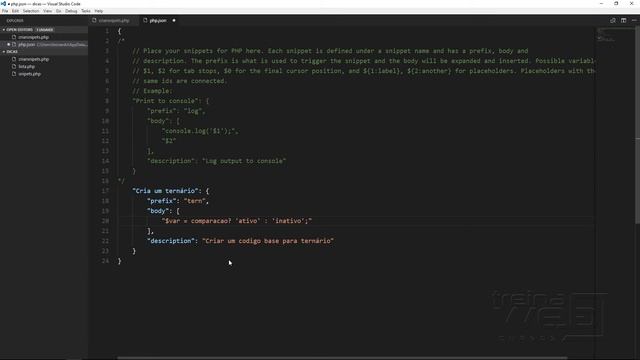The width and height of the screenshot is (640, 360).
Task: Click the Visual Studio Code logo in title bar
Action: click(3, 4)
